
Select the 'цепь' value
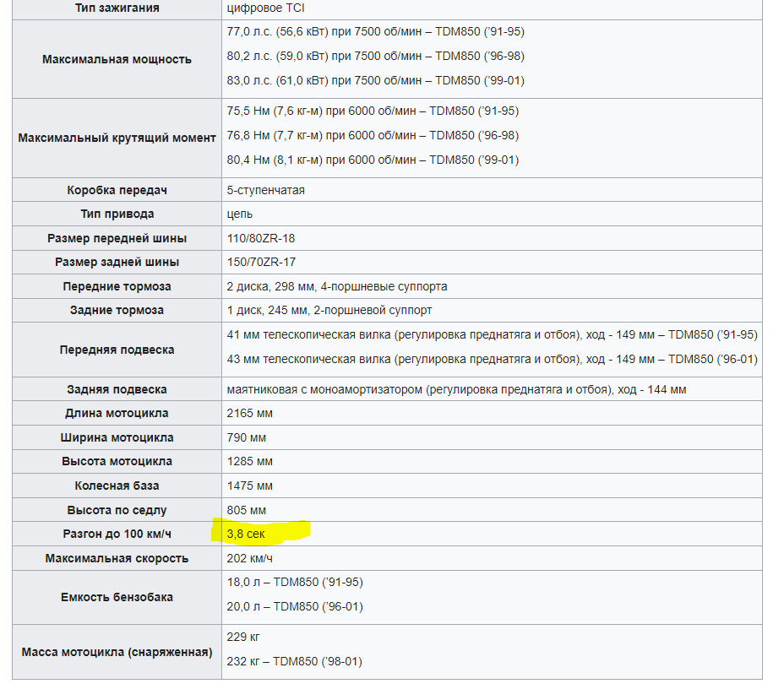239,214
